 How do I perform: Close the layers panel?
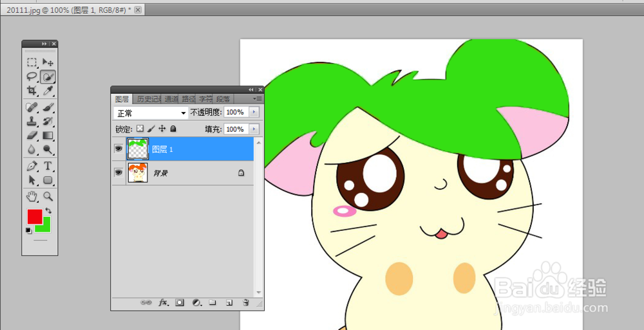(260, 89)
